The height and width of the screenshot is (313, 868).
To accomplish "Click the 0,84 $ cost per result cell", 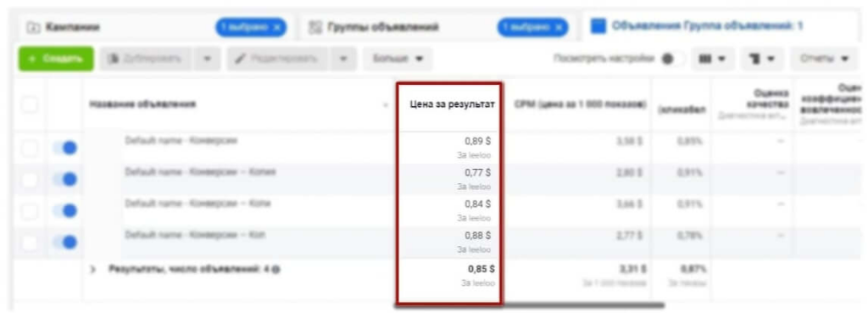I will [478, 204].
